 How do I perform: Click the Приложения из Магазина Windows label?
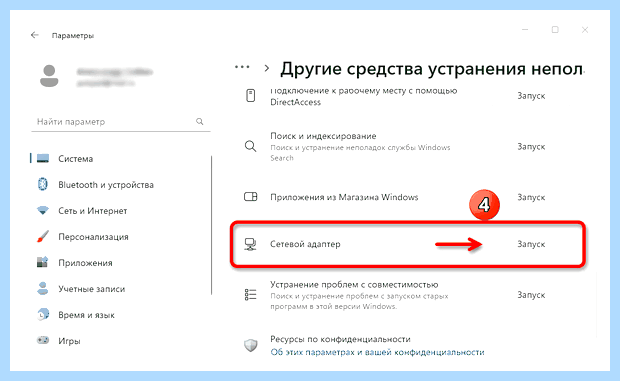click(344, 197)
